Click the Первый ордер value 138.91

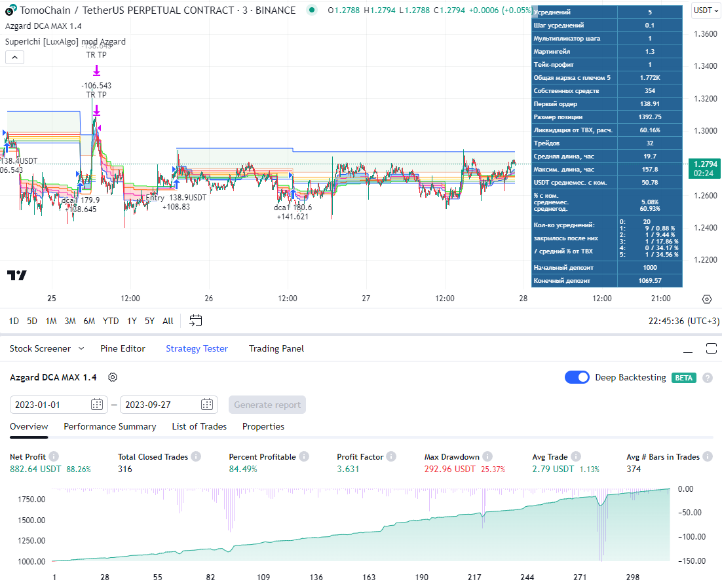[x=650, y=104]
